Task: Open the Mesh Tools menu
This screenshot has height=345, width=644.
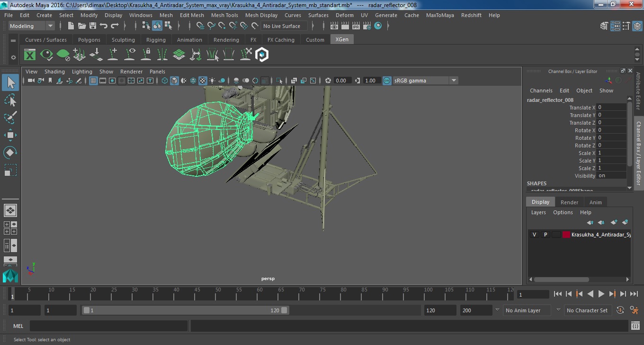Action: 224,15
